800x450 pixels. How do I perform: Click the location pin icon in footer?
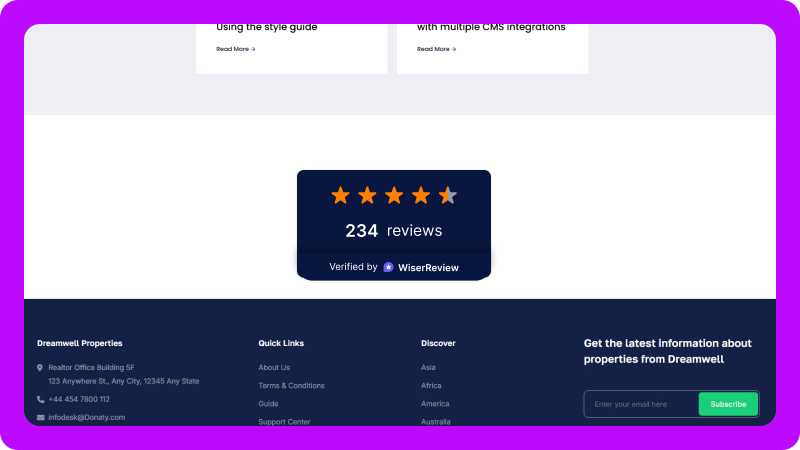pos(40,368)
